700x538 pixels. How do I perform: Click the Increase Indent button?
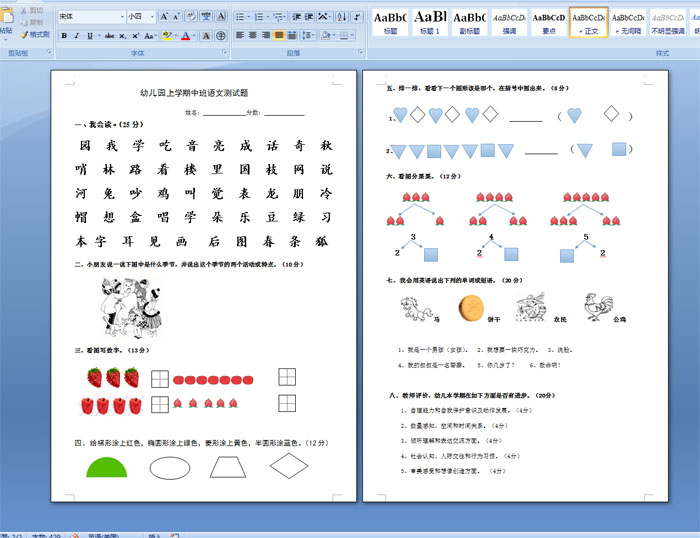tap(309, 17)
